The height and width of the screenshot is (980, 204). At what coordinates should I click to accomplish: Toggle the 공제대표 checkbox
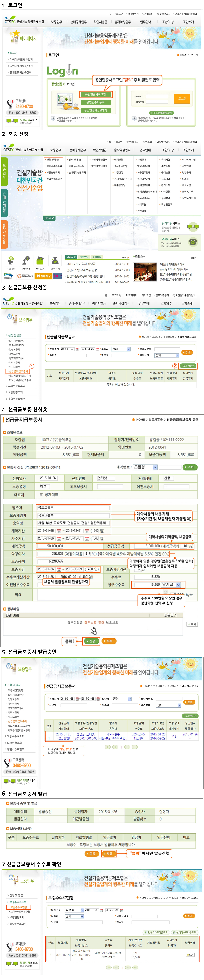pos(41,495)
